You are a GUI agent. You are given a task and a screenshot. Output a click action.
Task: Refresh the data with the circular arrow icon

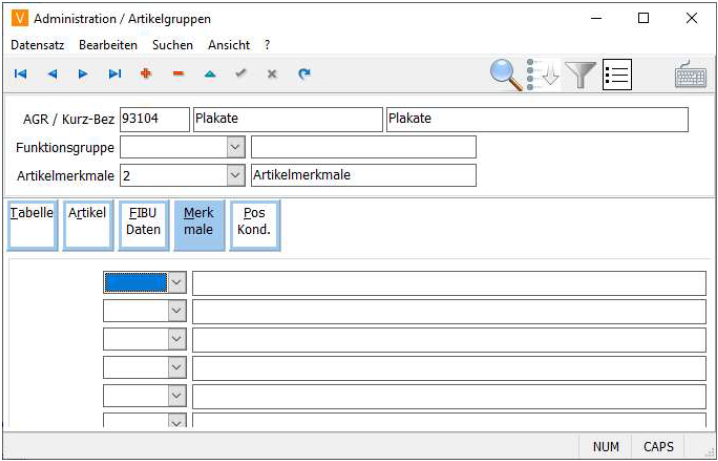pos(304,74)
